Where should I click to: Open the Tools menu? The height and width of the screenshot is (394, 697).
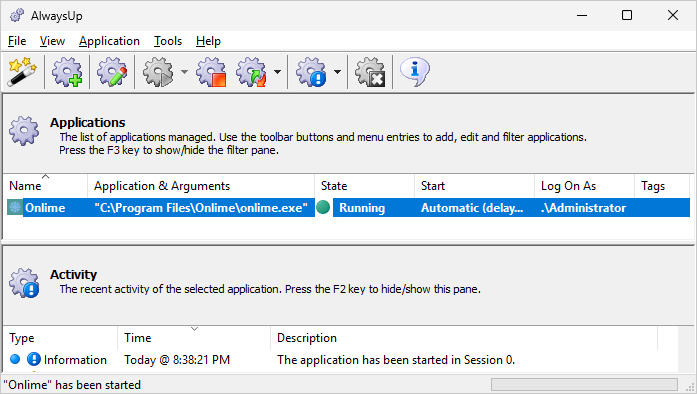tap(168, 41)
